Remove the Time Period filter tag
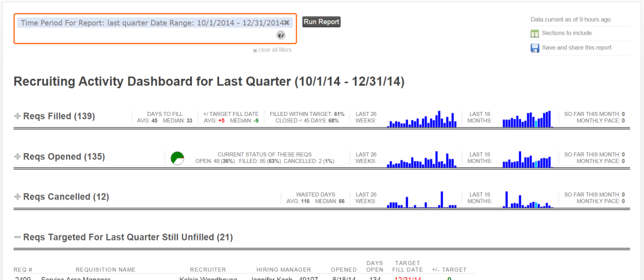Image resolution: width=644 pixels, height=280 pixels. (287, 23)
